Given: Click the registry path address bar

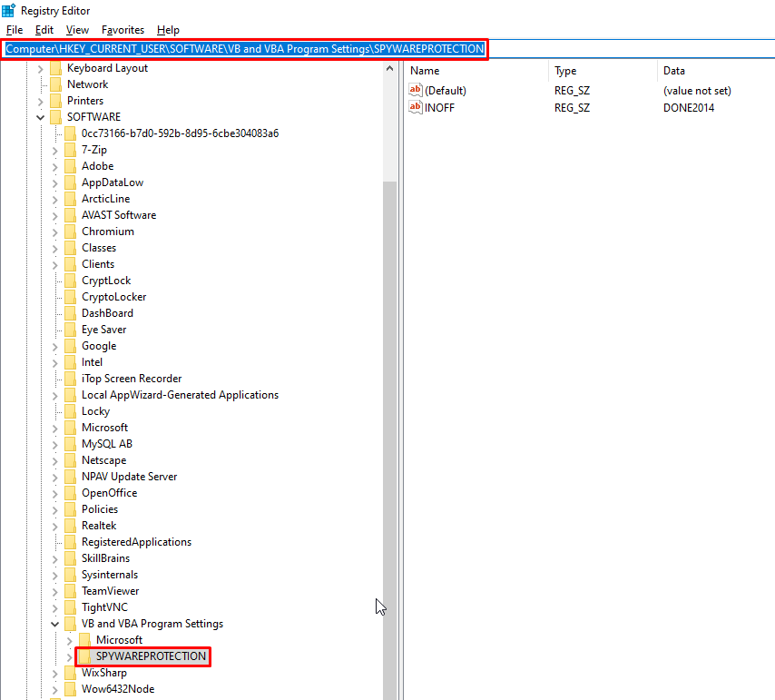Looking at the screenshot, I should tap(245, 48).
